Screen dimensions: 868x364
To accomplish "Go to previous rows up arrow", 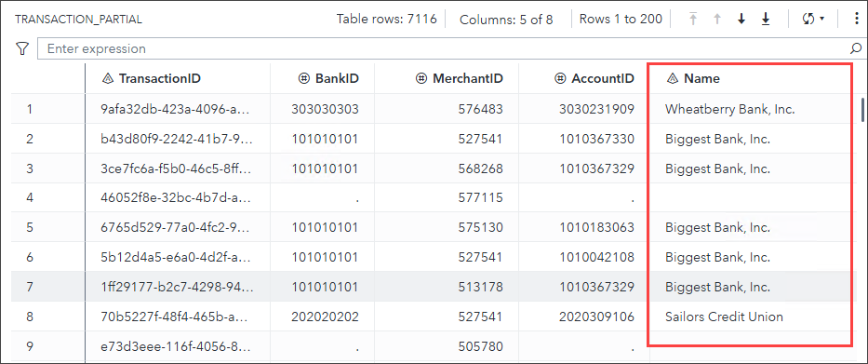I will click(717, 19).
